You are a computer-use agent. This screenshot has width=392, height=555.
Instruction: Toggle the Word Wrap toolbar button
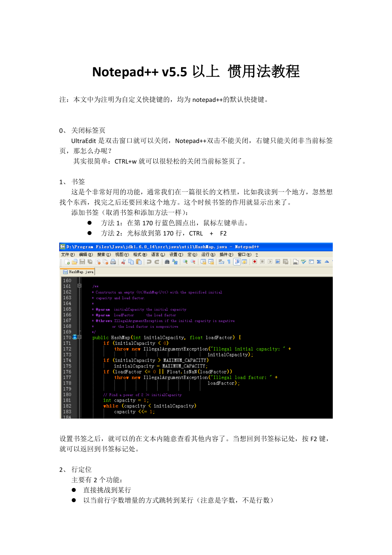tap(221, 262)
